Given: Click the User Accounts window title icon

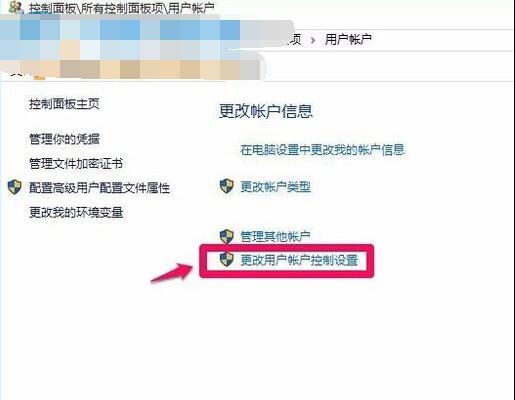Looking at the screenshot, I should tap(15, 7).
